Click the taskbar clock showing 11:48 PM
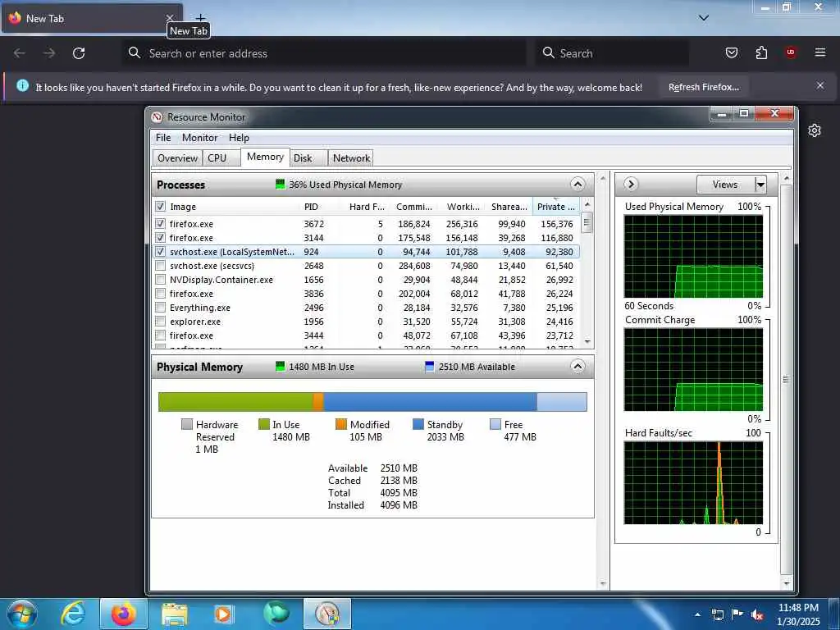The image size is (840, 630). (798, 608)
